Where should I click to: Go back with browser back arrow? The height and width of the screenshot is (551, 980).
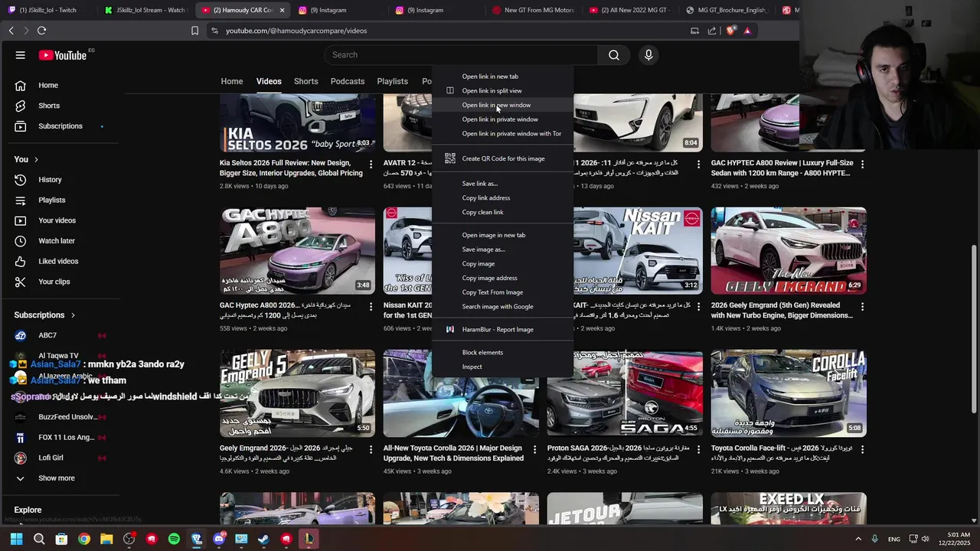click(11, 31)
